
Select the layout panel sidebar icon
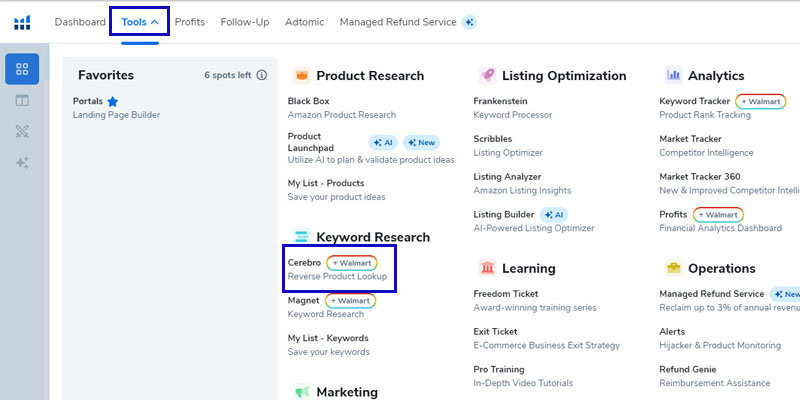[22, 101]
